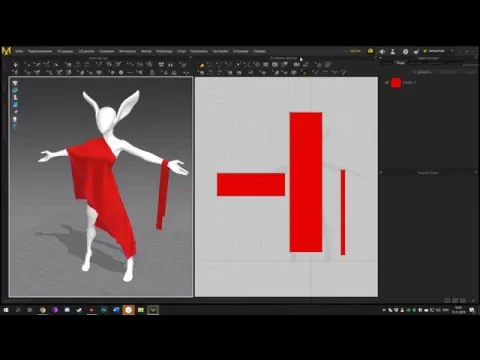Toggle the second layout icon at bottom right
Image resolution: width=480 pixels, height=360 pixels.
click(455, 300)
